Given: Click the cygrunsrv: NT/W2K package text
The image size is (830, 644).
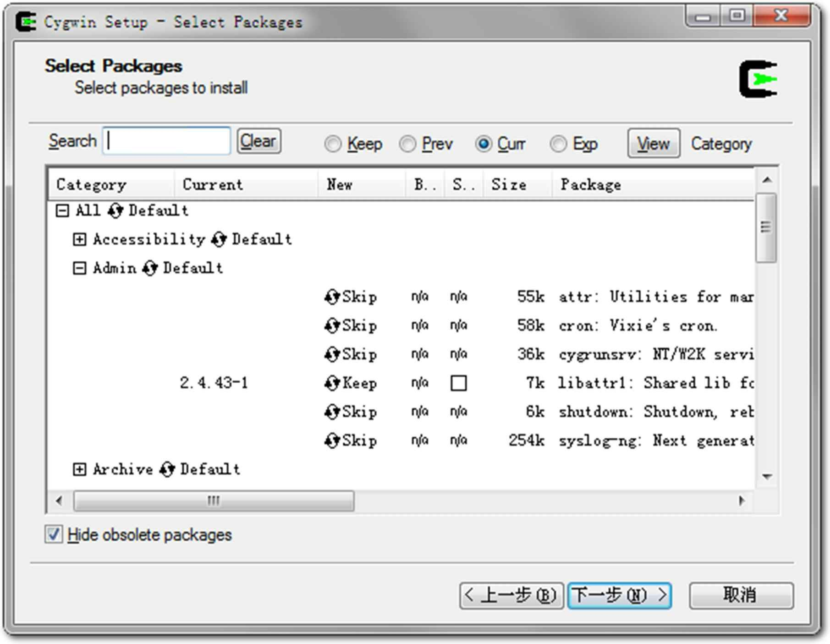Looking at the screenshot, I should 656,355.
